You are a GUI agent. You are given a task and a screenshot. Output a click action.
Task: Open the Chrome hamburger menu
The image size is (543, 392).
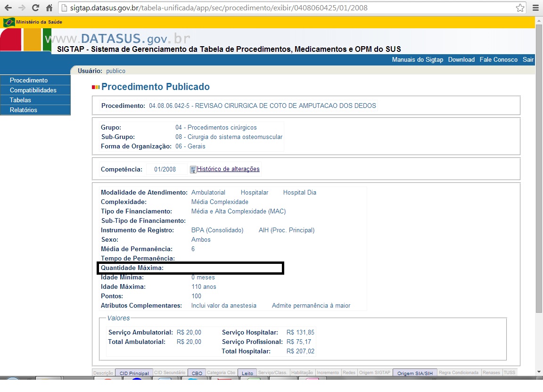click(x=535, y=8)
